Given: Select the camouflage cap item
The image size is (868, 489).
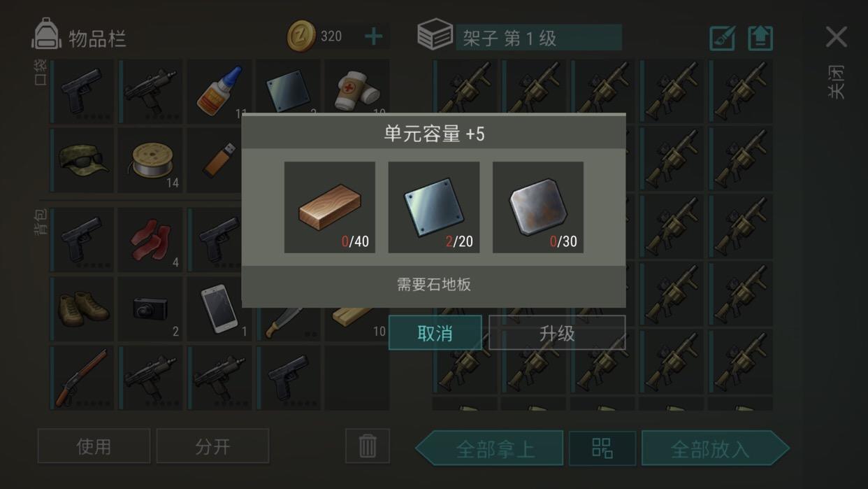Looking at the screenshot, I should (82, 160).
